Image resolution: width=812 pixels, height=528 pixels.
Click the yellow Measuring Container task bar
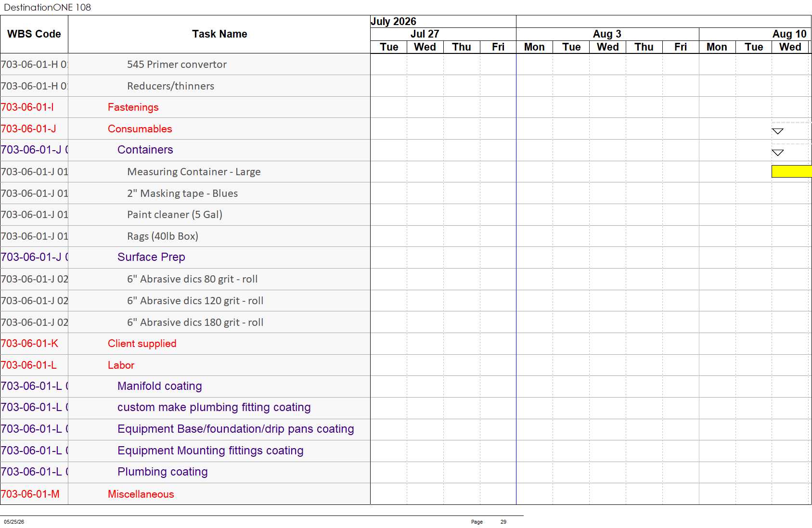pyautogui.click(x=792, y=171)
